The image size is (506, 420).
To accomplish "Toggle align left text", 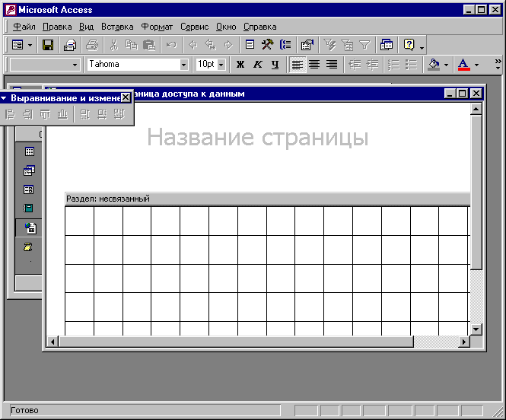I will [x=298, y=65].
